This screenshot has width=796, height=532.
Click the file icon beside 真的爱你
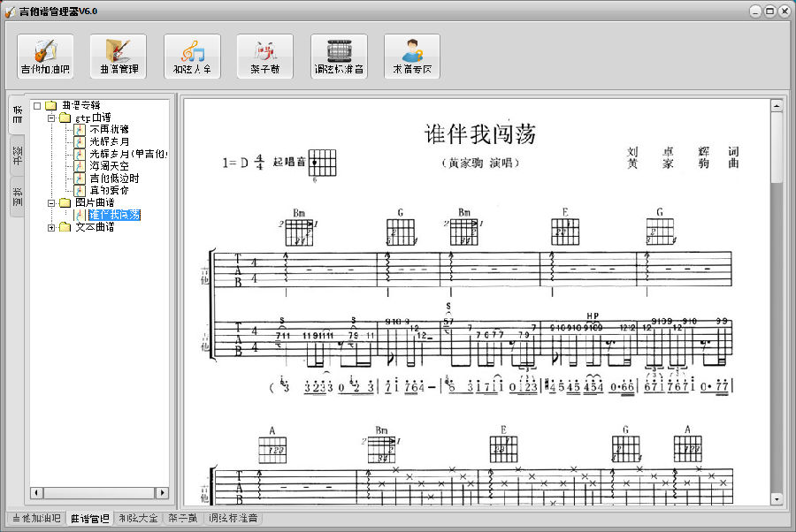(79, 190)
